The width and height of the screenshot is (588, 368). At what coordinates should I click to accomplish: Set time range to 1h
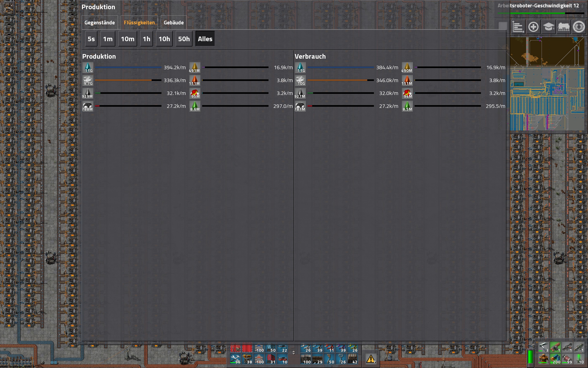click(x=146, y=39)
